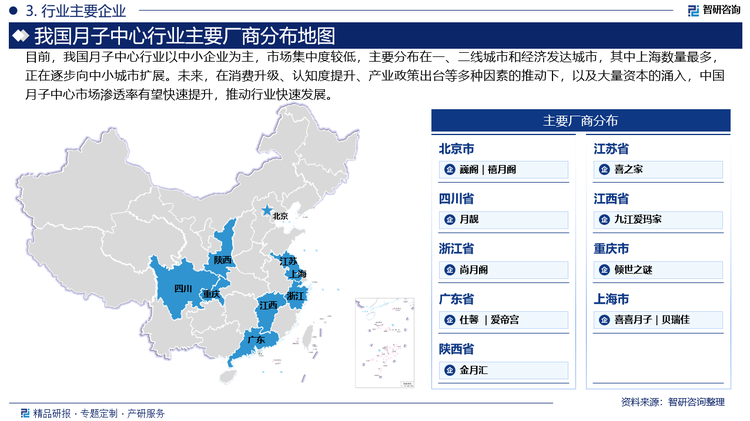Click the section heading 3. 行业主要企业
Screen dimensions: 750x421
(x=76, y=10)
